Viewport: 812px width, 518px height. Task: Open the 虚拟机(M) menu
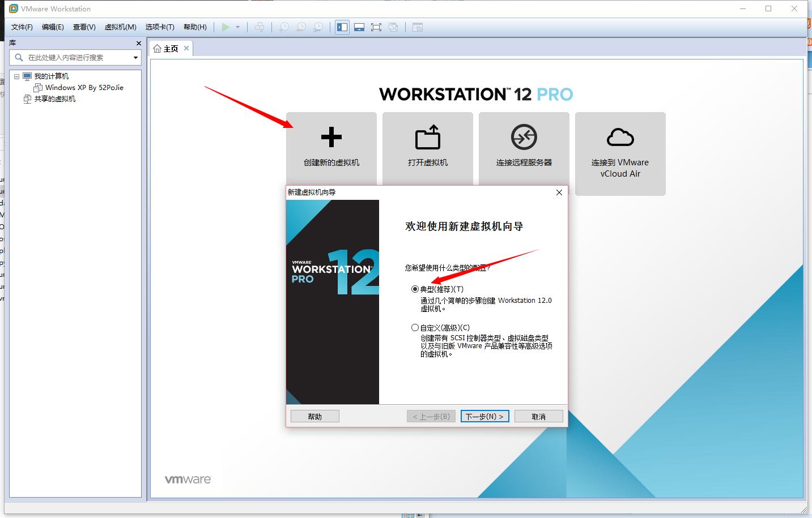coord(121,27)
